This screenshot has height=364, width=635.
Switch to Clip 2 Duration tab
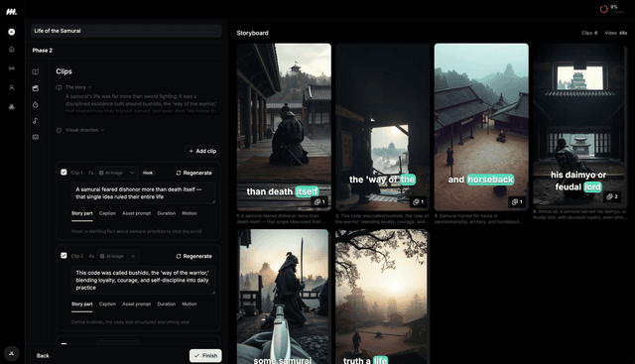(167, 304)
